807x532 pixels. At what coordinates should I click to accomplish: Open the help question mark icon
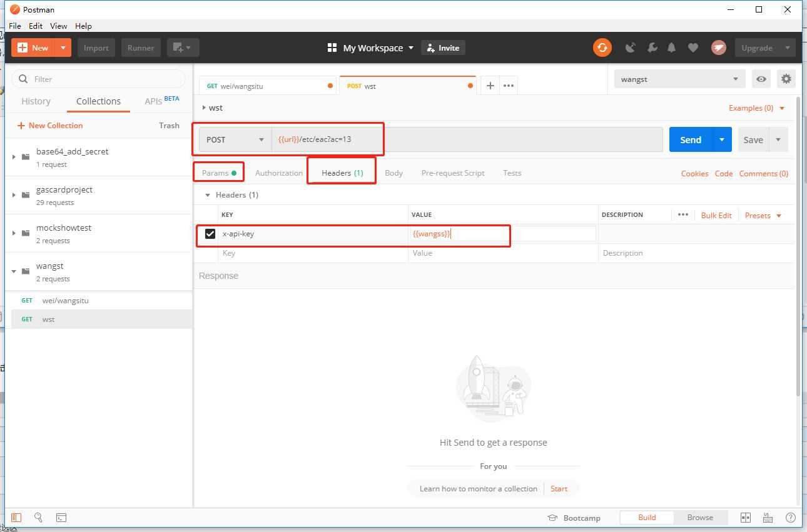click(791, 518)
